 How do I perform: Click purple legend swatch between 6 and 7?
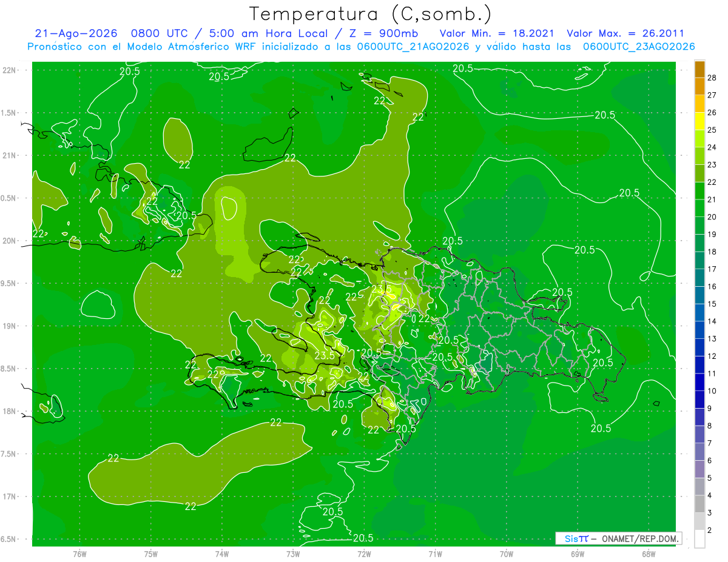pyautogui.click(x=699, y=452)
